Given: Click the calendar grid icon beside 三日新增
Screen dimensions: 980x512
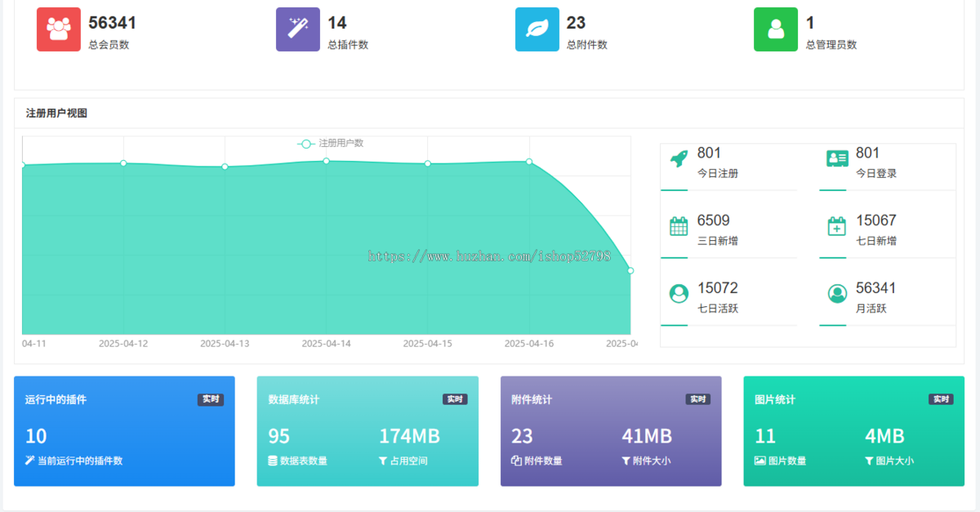Looking at the screenshot, I should [x=679, y=226].
